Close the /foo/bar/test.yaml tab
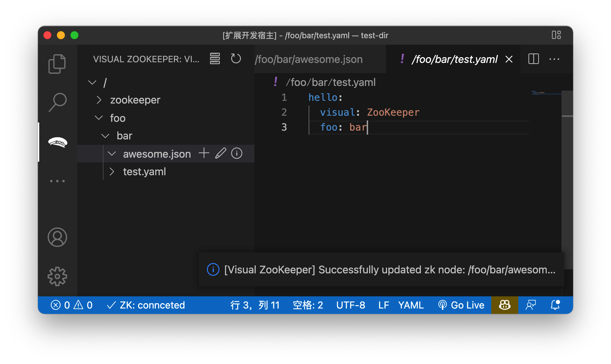This screenshot has width=611, height=364. (509, 59)
